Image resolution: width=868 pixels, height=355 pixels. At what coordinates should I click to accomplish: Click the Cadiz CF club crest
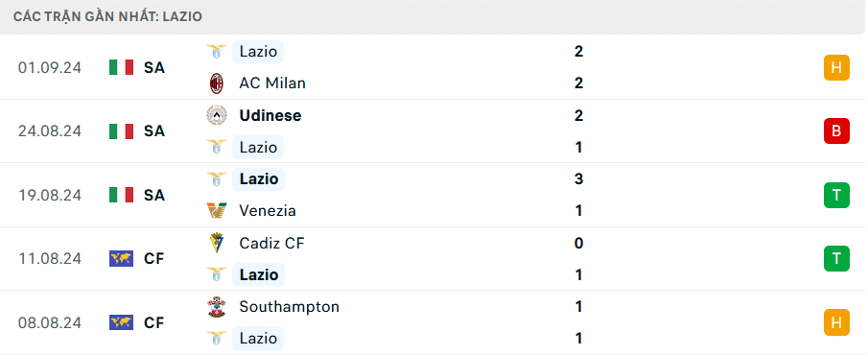click(217, 243)
